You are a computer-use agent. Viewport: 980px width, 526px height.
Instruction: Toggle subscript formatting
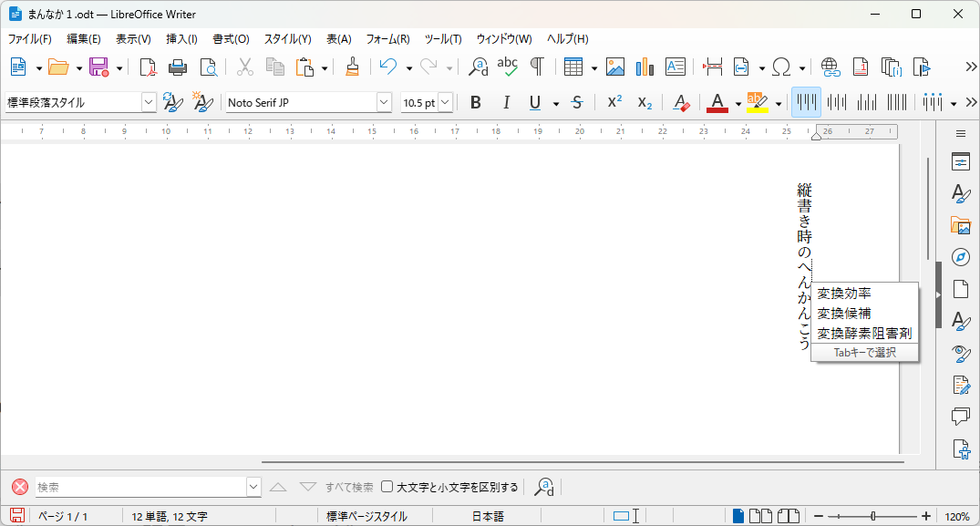pyautogui.click(x=645, y=103)
